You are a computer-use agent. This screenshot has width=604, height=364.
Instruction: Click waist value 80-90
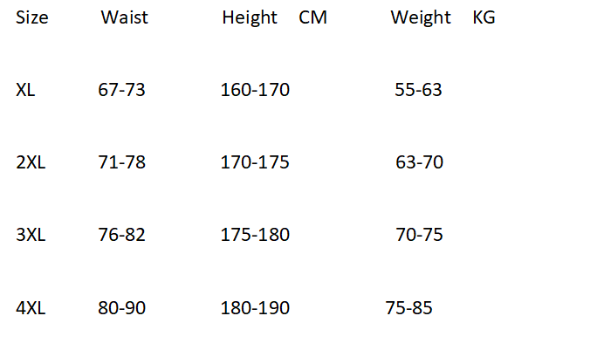[x=122, y=308]
